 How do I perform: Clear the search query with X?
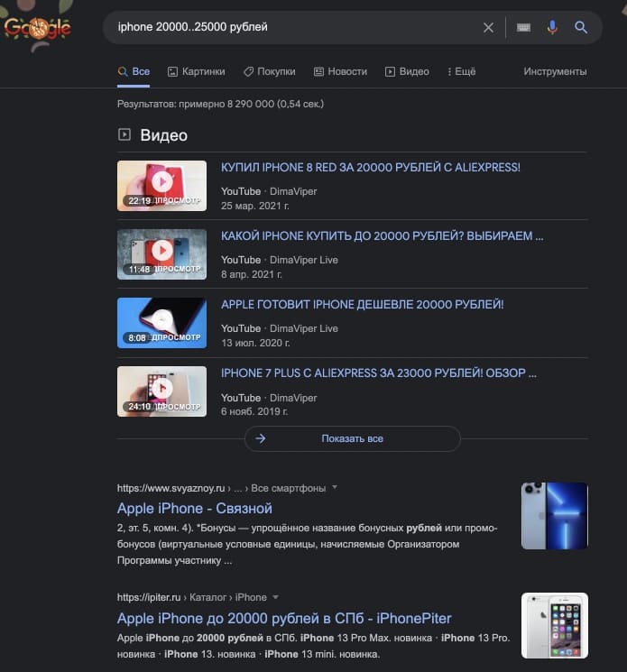[488, 28]
